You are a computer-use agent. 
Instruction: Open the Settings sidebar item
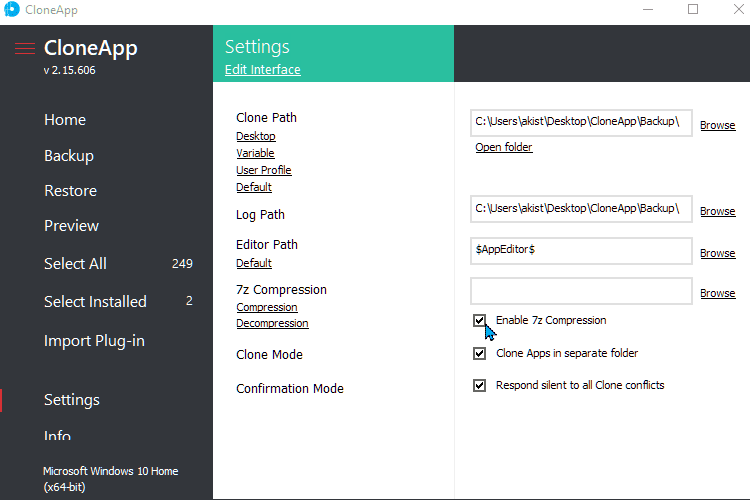[x=72, y=400]
